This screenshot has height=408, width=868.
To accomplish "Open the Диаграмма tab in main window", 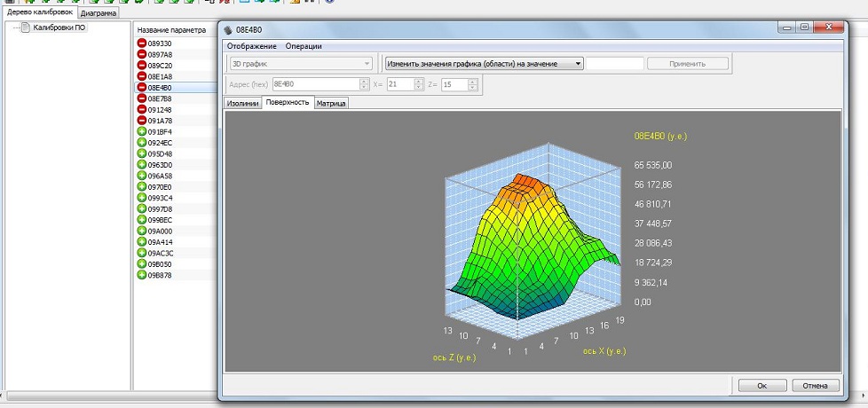I will coord(98,13).
